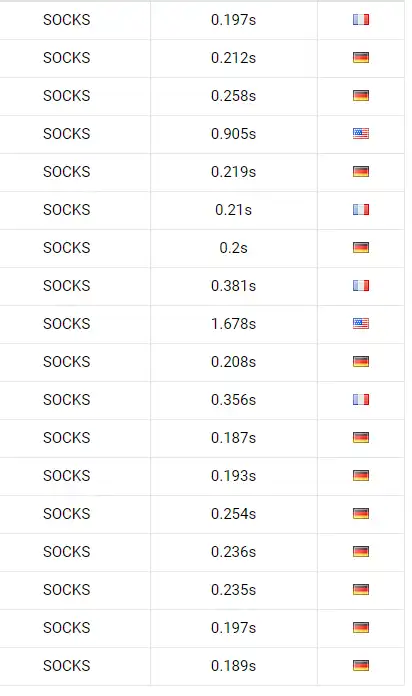412x696 pixels.
Task: Click the SOCKS label in the 0.381s row
Action: point(67,285)
